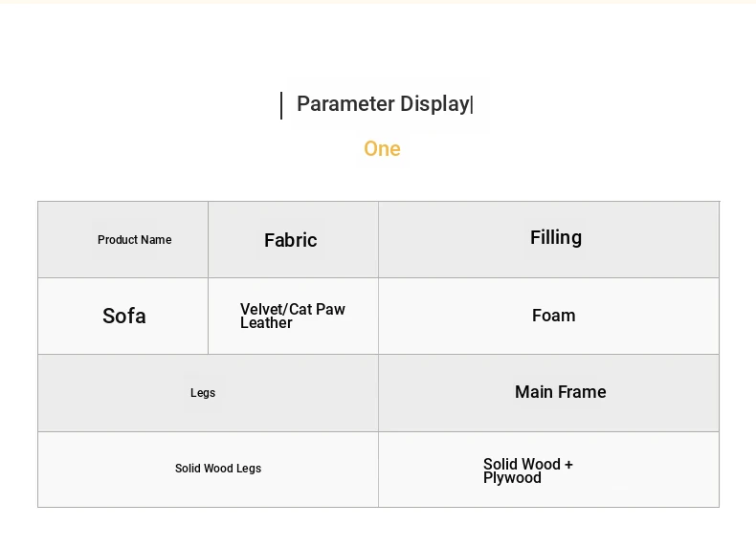Click the word "Leather" in the Fabric value
Screen dimensions: 756x547
266,323
